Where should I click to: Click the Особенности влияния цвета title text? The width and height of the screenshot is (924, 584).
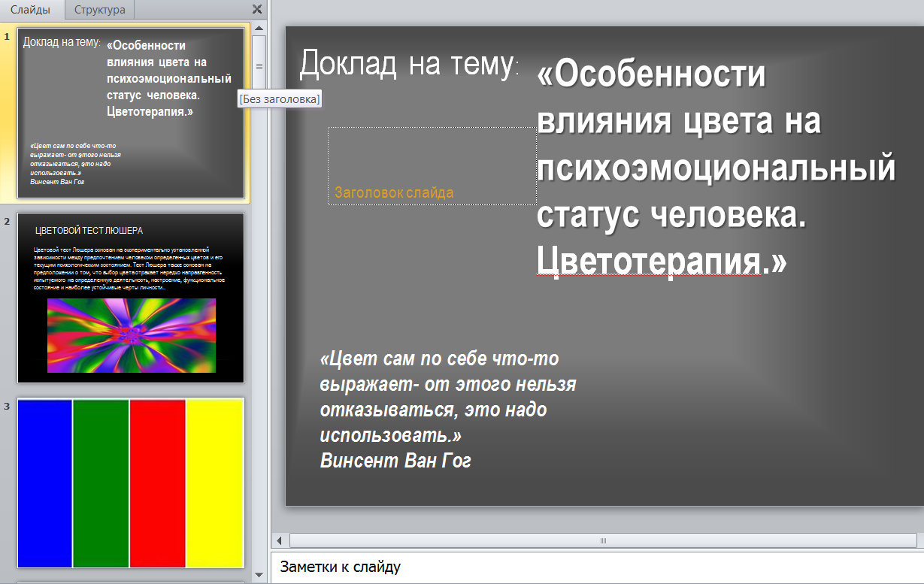pyautogui.click(x=716, y=168)
